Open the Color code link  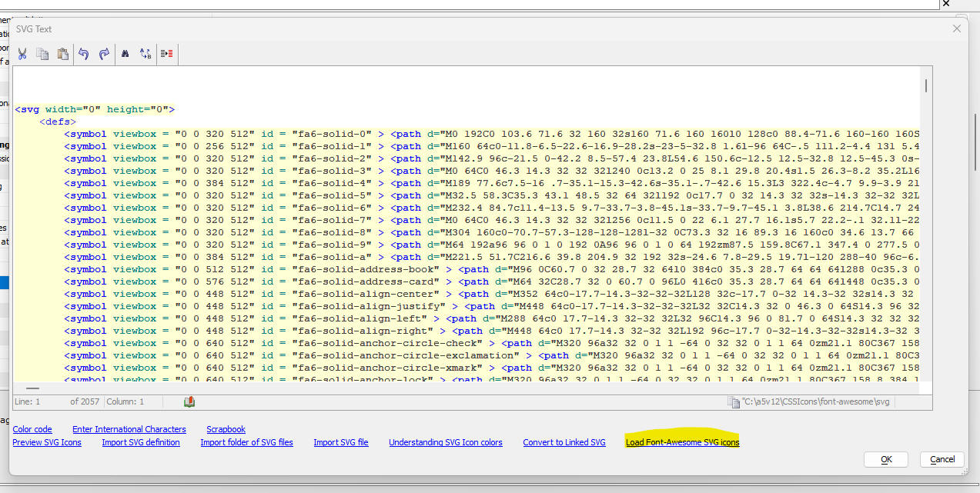32,429
